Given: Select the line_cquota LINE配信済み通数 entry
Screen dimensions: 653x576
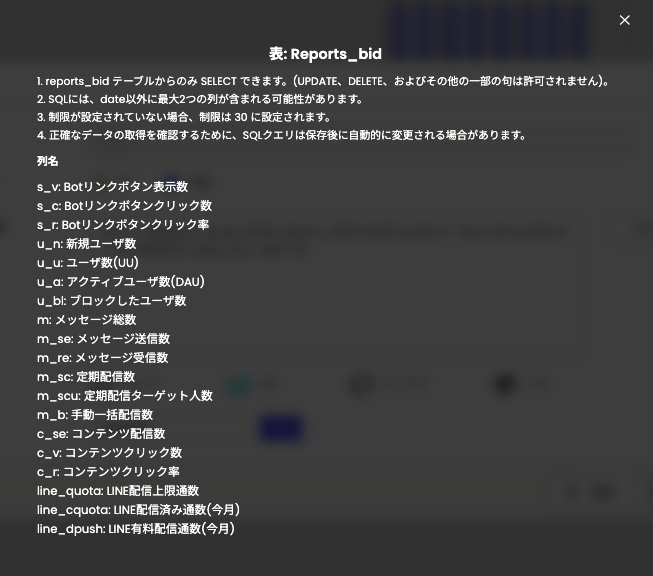Looking at the screenshot, I should (138, 510).
